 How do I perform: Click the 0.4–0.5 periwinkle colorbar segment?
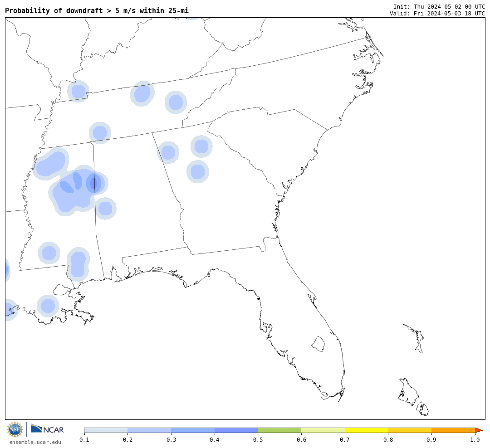point(236,430)
